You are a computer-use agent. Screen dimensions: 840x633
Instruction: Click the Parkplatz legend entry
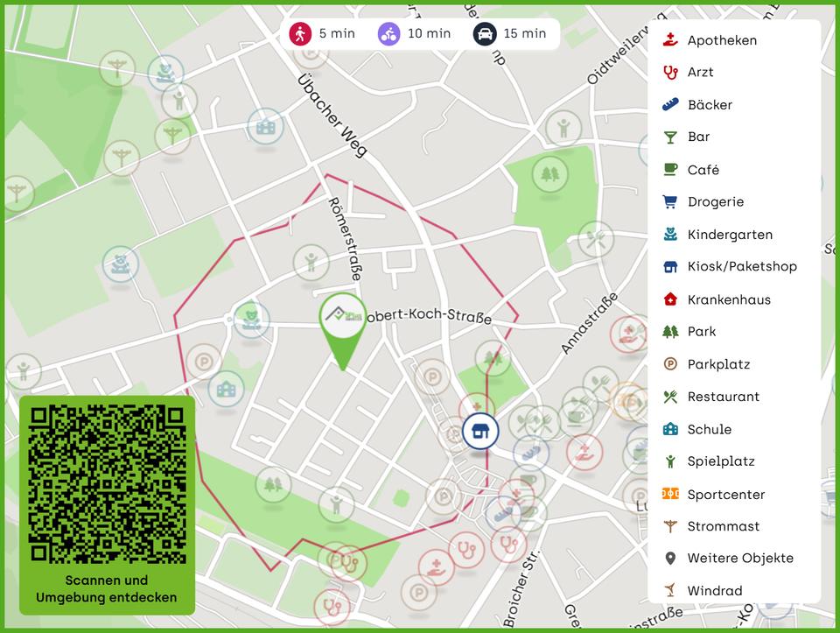coord(718,364)
